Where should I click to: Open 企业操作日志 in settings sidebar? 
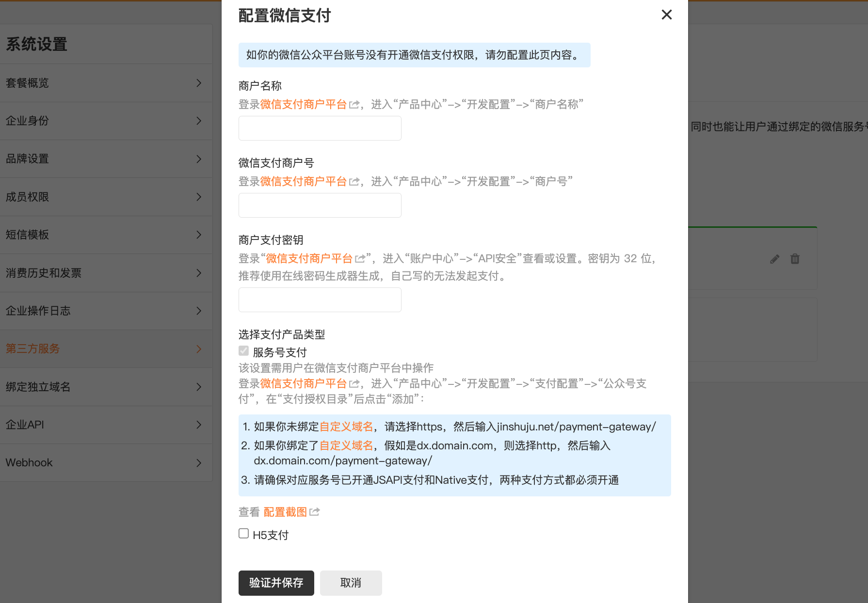point(106,311)
